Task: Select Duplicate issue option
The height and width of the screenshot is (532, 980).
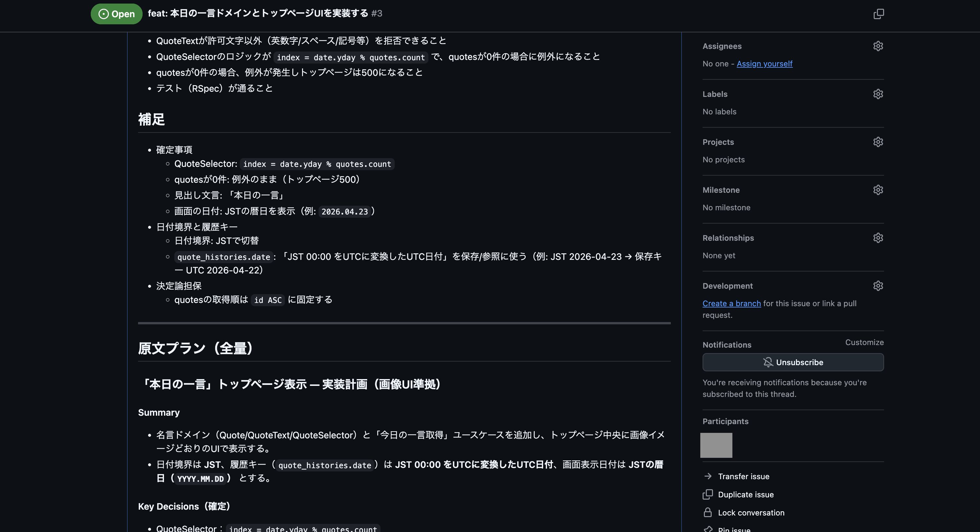Action: [745, 494]
